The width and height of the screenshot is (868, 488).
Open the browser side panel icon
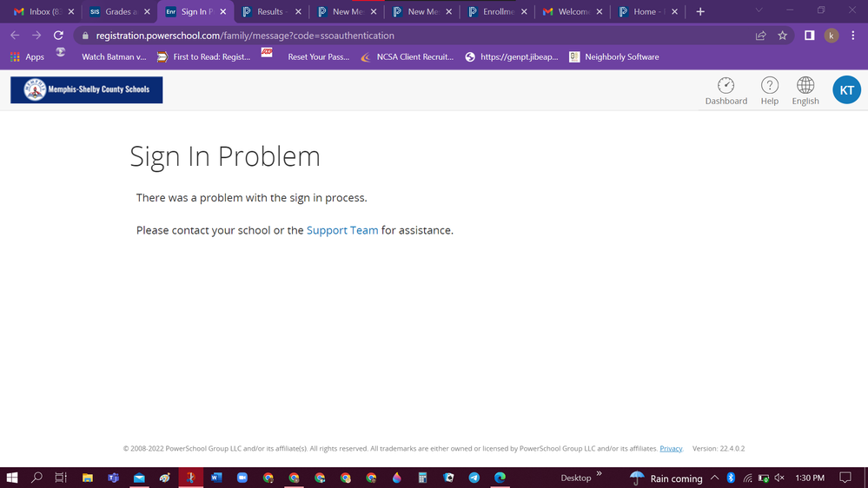(809, 36)
